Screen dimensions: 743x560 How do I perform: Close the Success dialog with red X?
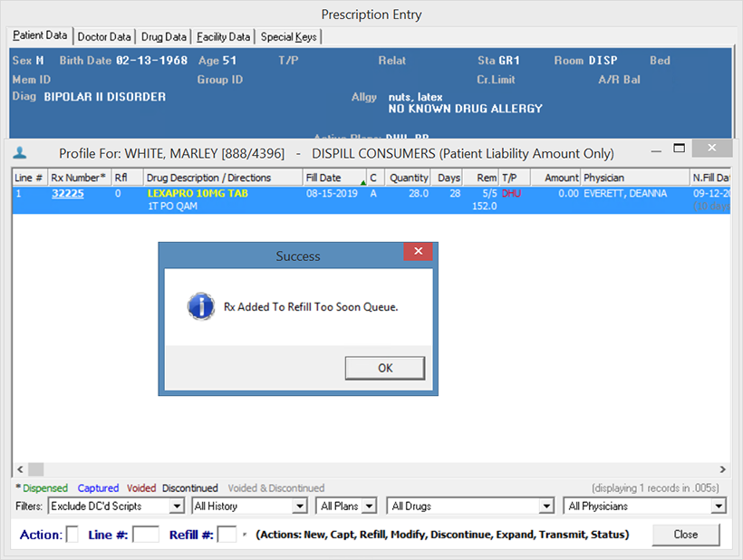[418, 252]
